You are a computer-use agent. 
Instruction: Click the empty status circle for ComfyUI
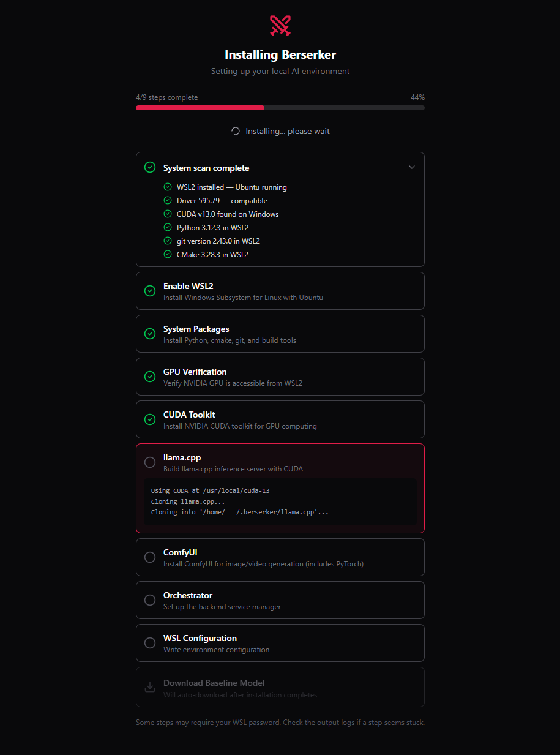pyautogui.click(x=150, y=557)
